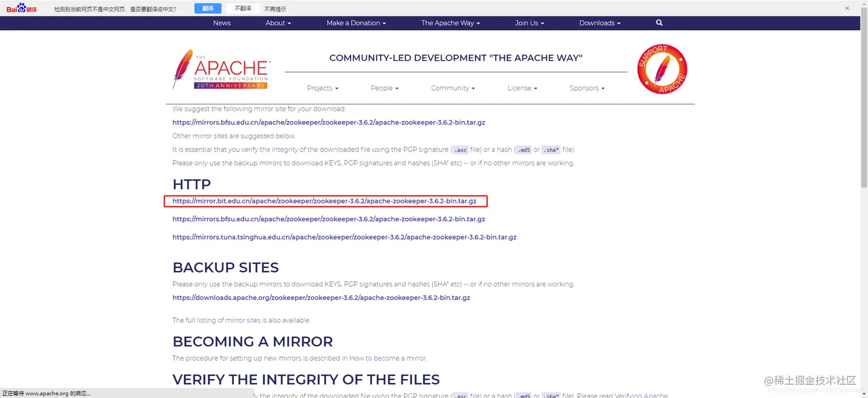
Task: Open the People dropdown
Action: click(384, 88)
